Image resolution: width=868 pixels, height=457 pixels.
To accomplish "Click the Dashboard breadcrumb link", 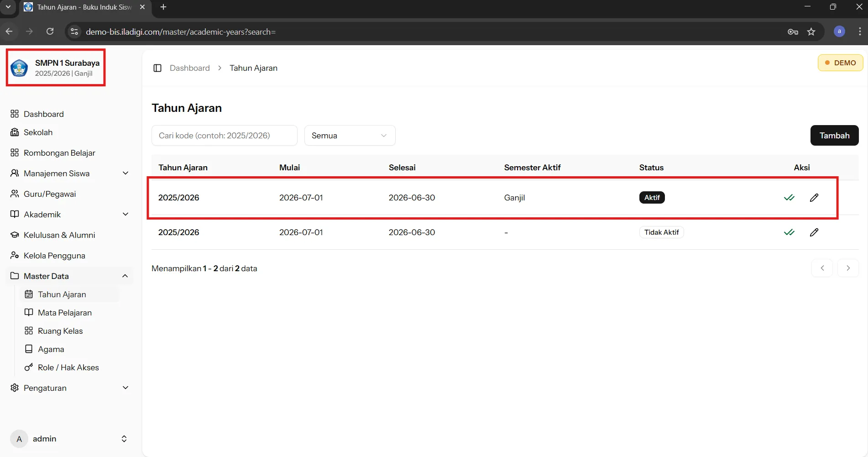I will click(x=190, y=68).
